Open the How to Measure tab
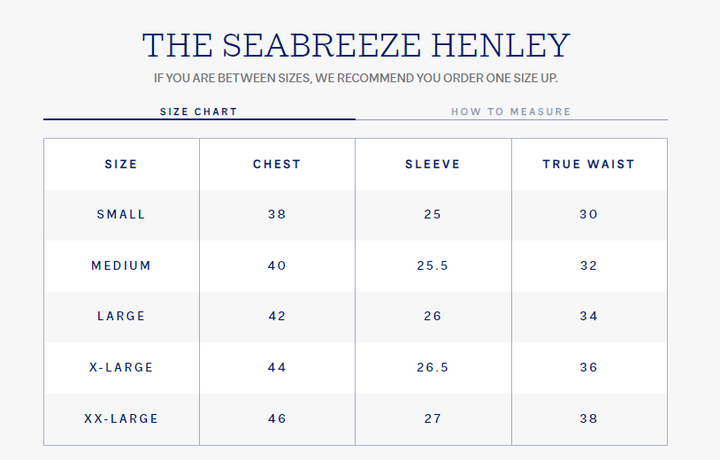This screenshot has width=720, height=460. pos(511,111)
